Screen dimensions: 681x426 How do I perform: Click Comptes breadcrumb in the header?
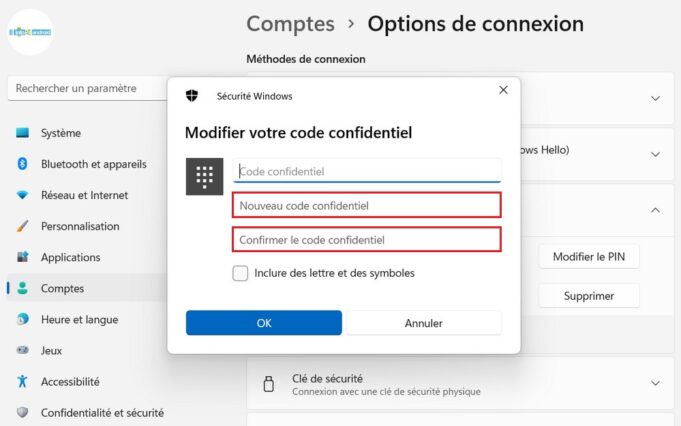point(290,23)
